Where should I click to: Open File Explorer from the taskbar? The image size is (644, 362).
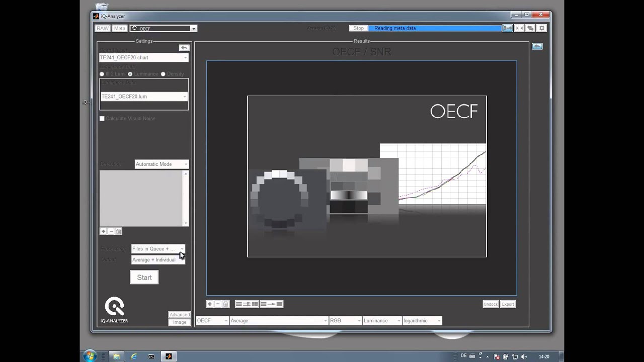(x=116, y=356)
